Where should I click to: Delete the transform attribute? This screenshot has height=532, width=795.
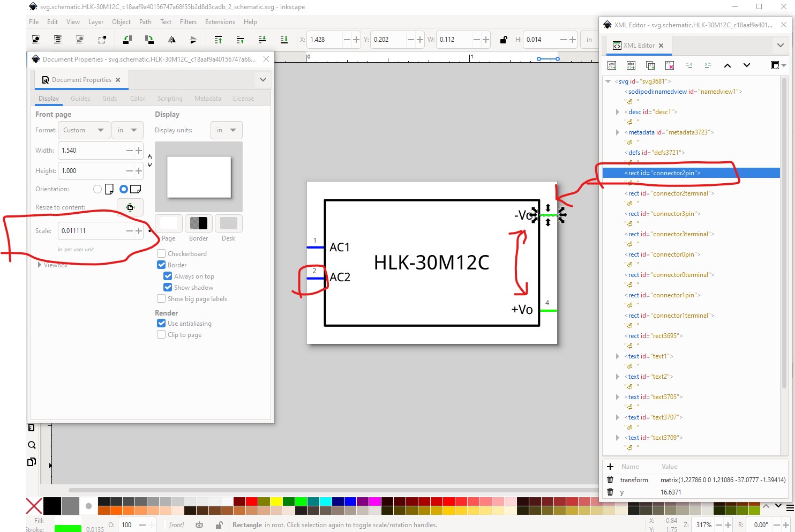(610, 480)
